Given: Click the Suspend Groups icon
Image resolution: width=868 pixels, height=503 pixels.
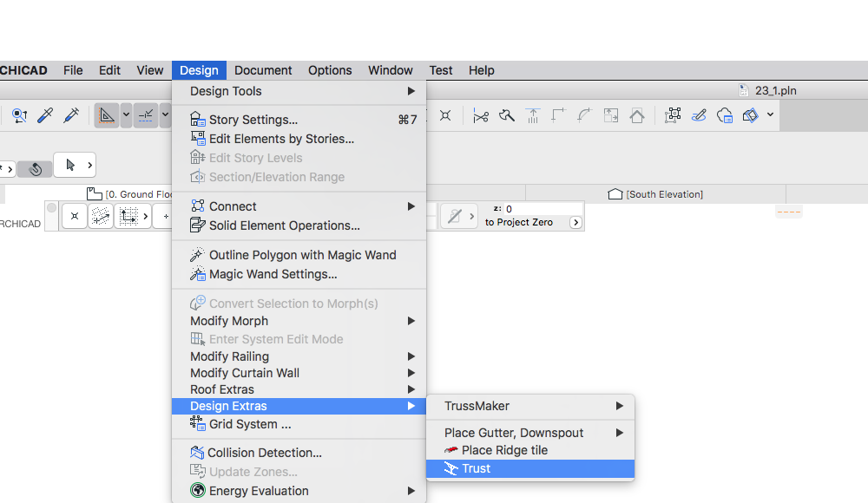Looking at the screenshot, I should click(x=673, y=115).
